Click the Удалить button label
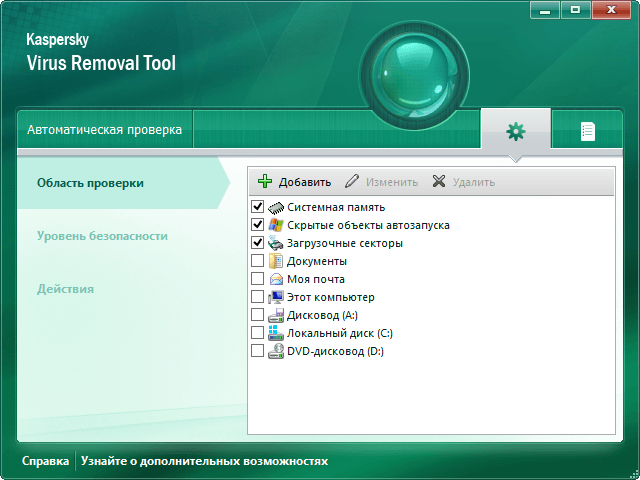The height and width of the screenshot is (480, 640). pyautogui.click(x=474, y=182)
